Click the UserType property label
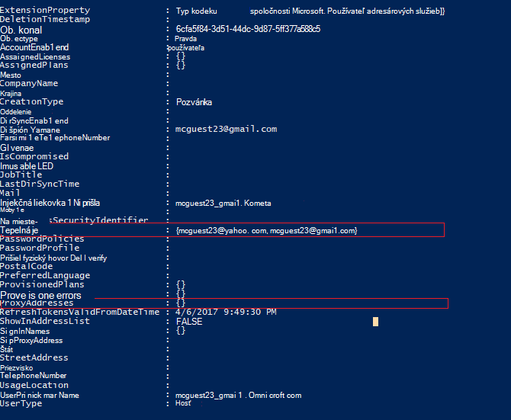 21,403
